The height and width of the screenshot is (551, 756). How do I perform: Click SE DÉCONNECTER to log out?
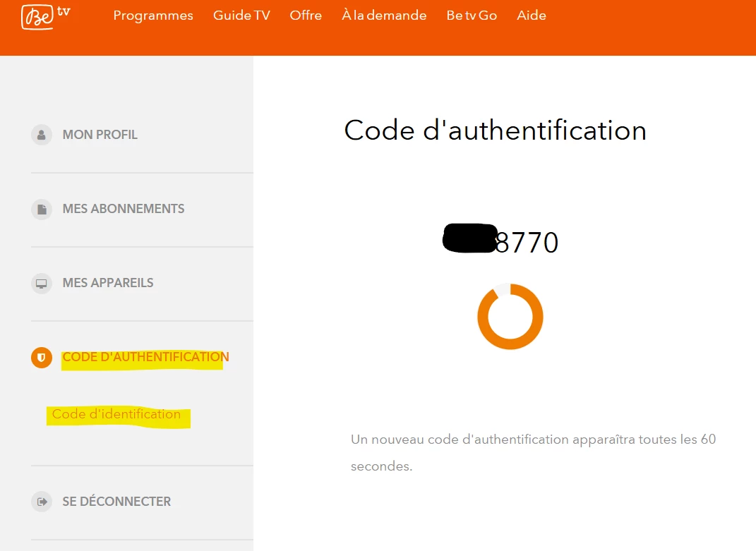[116, 502]
